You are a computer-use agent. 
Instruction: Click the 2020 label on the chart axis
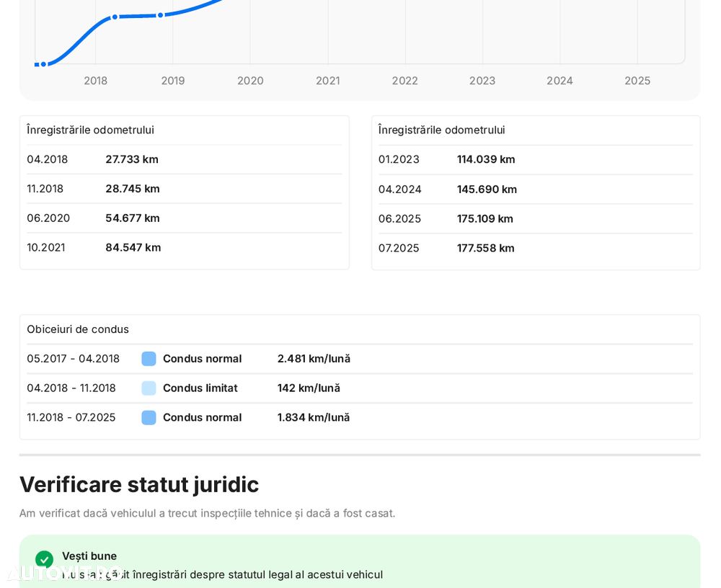coord(250,81)
